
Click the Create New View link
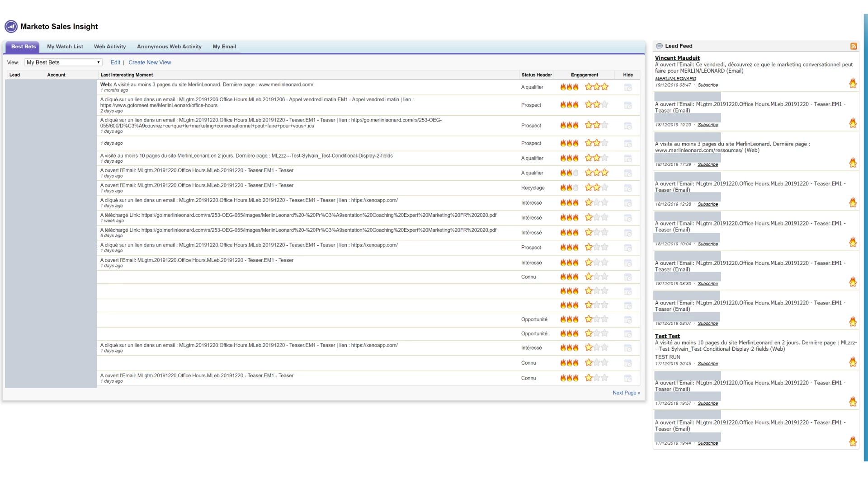click(x=150, y=62)
